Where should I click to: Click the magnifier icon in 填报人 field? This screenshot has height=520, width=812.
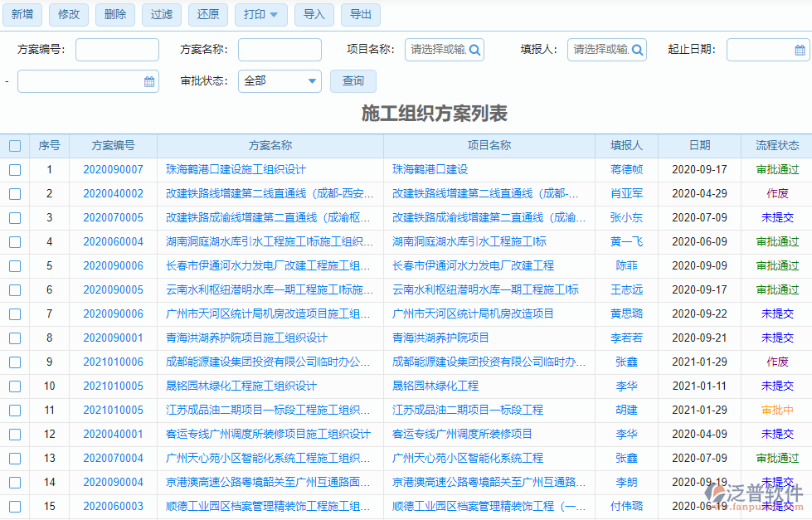tap(637, 50)
